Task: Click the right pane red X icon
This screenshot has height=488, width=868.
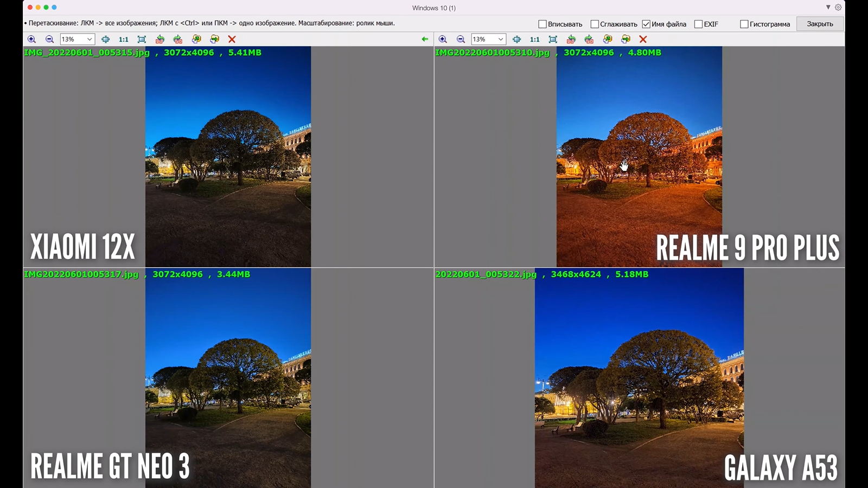Action: click(x=643, y=39)
